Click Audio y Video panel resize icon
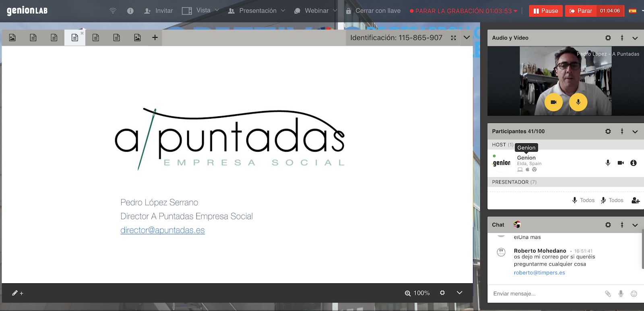 622,38
